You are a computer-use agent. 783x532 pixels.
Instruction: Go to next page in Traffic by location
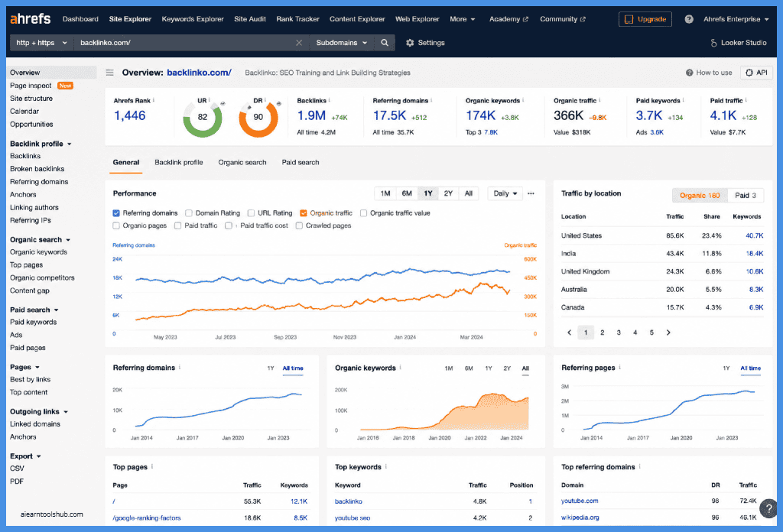(x=668, y=332)
